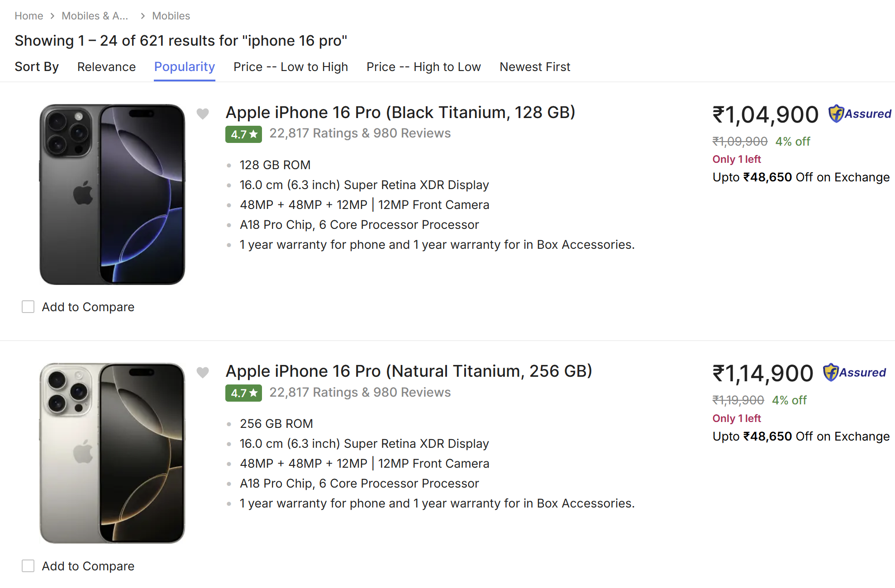The width and height of the screenshot is (895, 588).
Task: Click the star icon in second product's rating badge
Action: pyautogui.click(x=253, y=393)
